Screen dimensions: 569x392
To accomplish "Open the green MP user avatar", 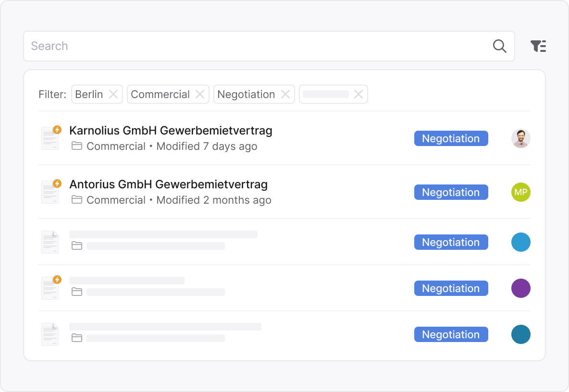I will [x=520, y=192].
